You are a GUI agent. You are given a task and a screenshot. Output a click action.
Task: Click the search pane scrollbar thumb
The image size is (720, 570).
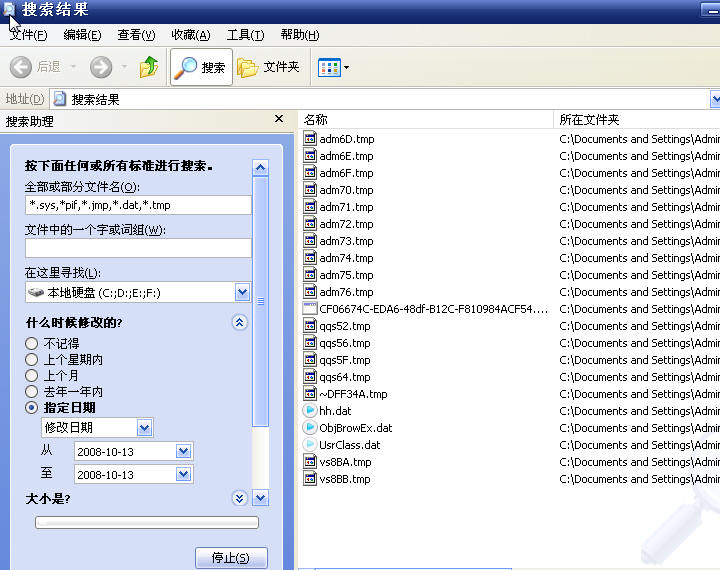(x=260, y=301)
